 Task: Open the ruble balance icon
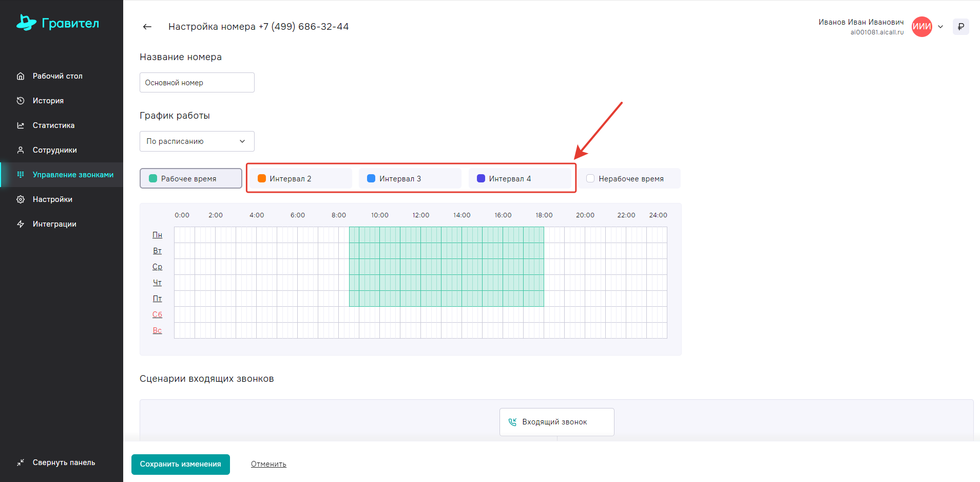pos(960,27)
